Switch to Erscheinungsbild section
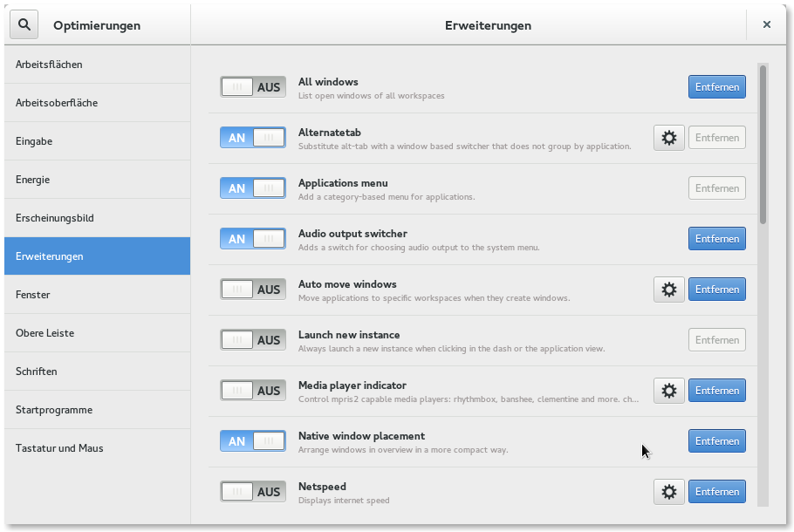Viewport: 794px width, 532px height. pyautogui.click(x=97, y=218)
